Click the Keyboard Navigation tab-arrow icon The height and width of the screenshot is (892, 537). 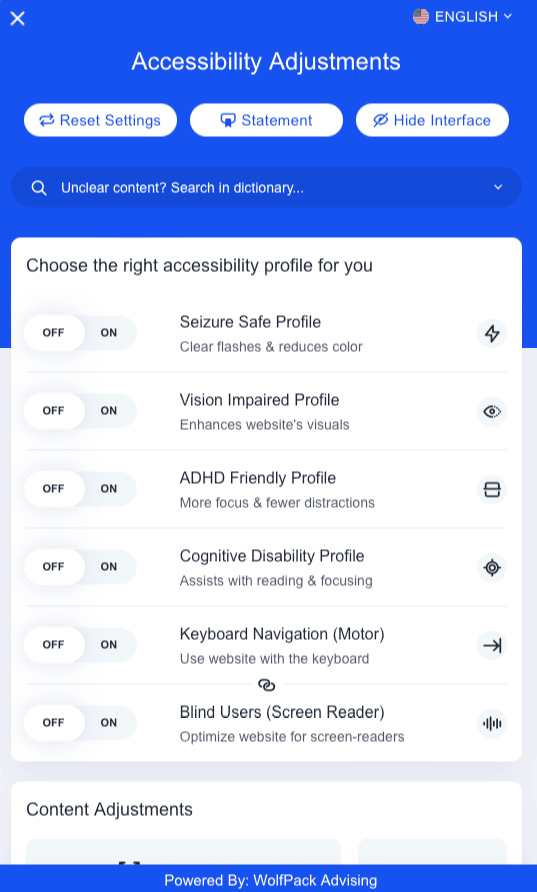point(491,645)
